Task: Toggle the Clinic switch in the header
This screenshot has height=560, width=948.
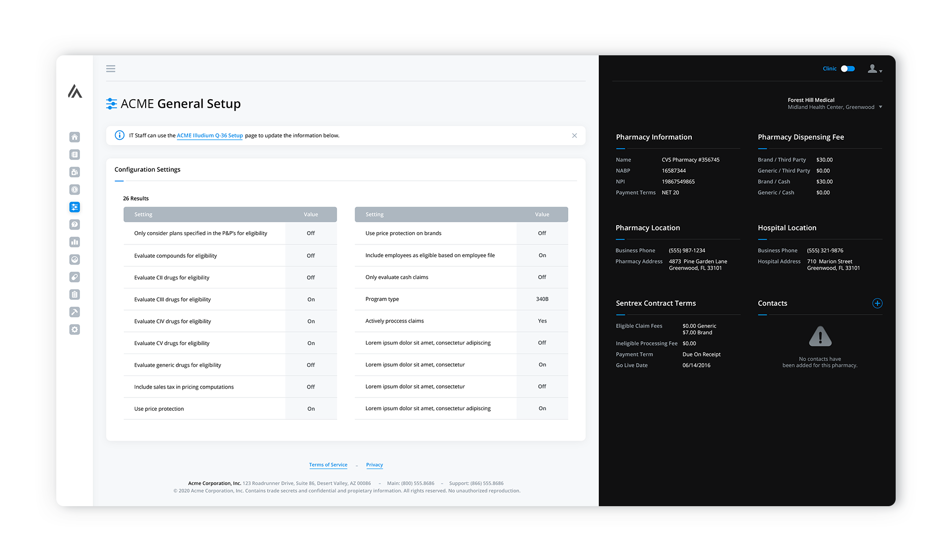Action: pyautogui.click(x=847, y=69)
